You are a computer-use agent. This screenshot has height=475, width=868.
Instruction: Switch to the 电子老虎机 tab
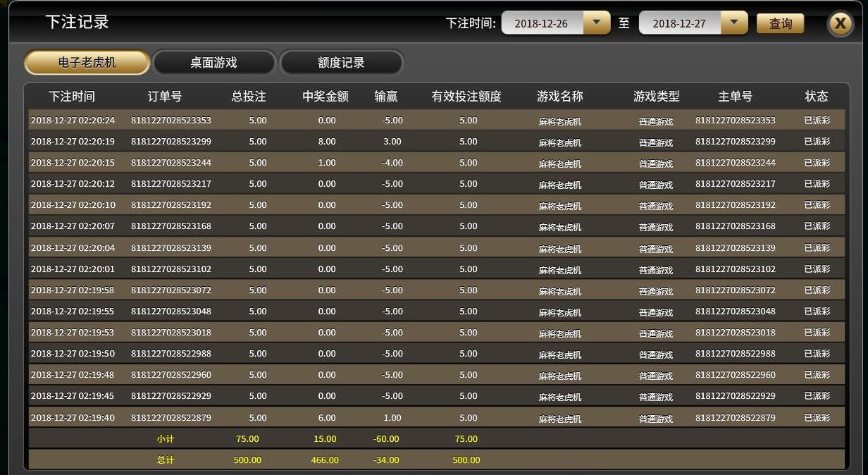[87, 62]
